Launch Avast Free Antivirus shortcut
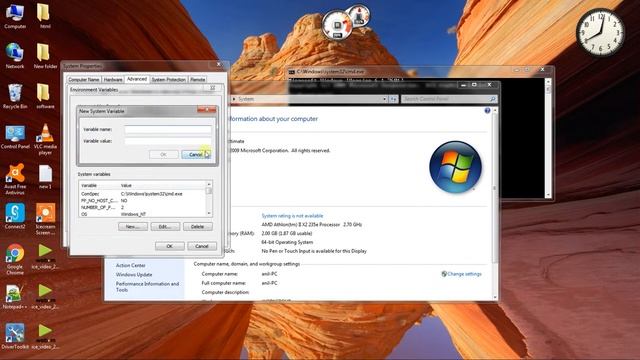Viewport: 640px width, 360px height. [15, 179]
